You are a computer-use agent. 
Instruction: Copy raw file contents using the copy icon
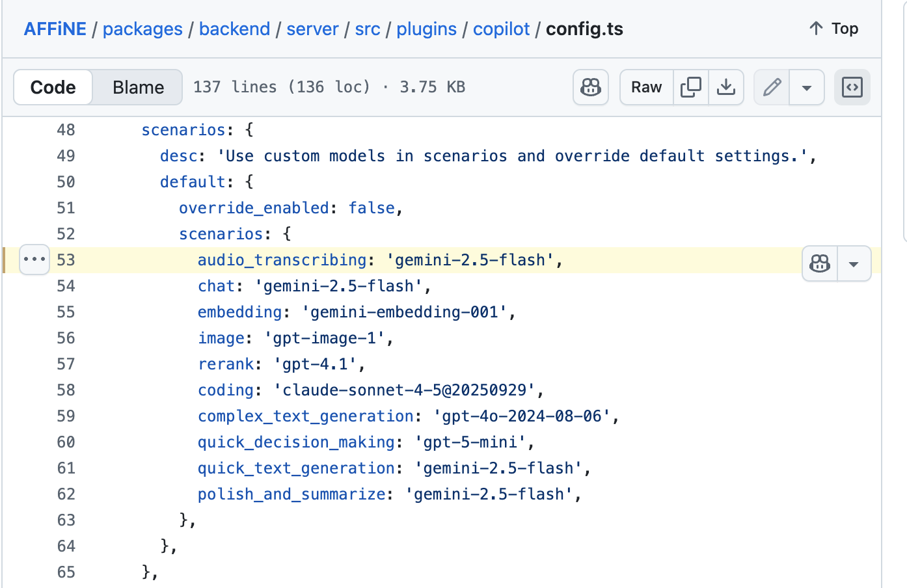click(690, 87)
